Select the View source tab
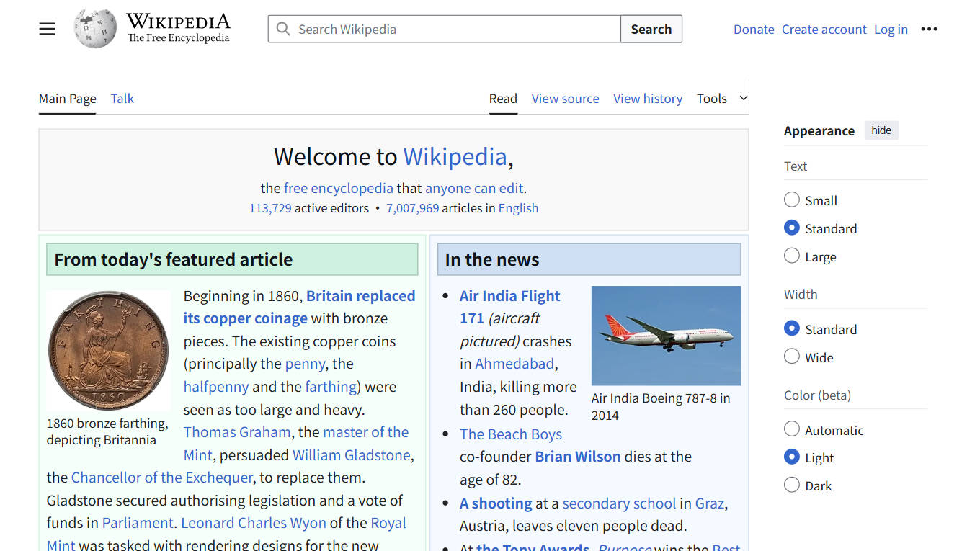980x551 pixels. click(565, 98)
